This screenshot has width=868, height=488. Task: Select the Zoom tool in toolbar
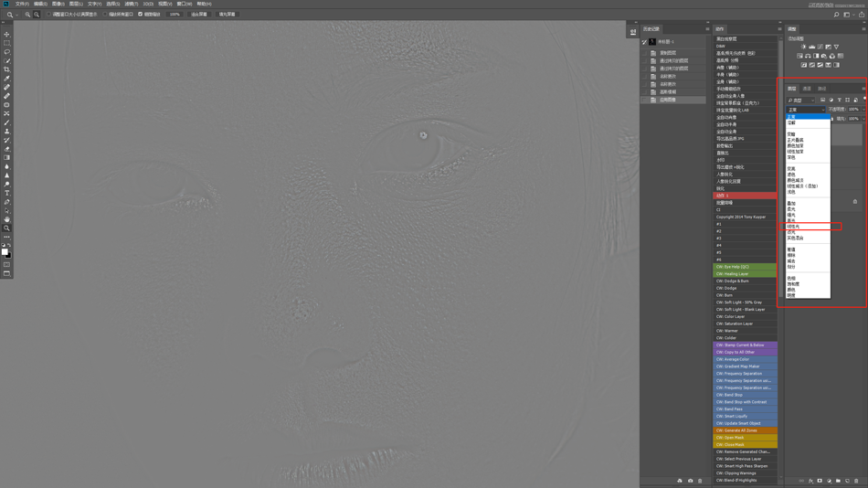click(x=6, y=228)
